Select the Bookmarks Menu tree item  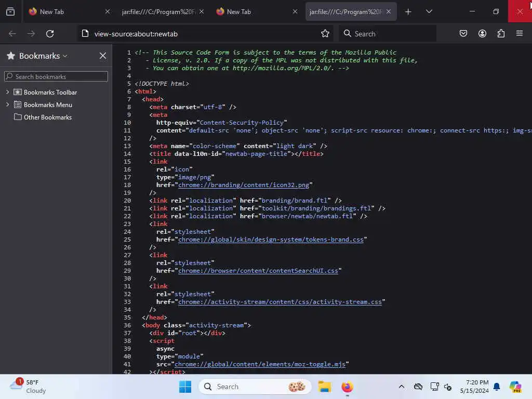click(x=48, y=104)
